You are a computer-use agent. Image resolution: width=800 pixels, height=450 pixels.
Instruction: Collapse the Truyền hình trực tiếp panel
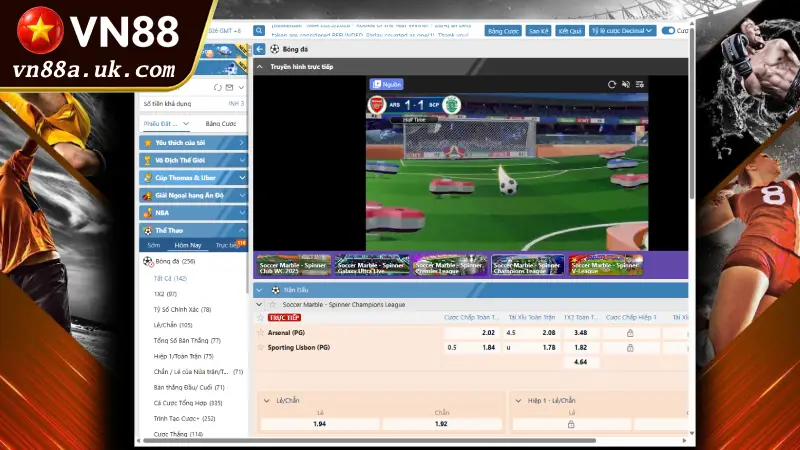(260, 67)
